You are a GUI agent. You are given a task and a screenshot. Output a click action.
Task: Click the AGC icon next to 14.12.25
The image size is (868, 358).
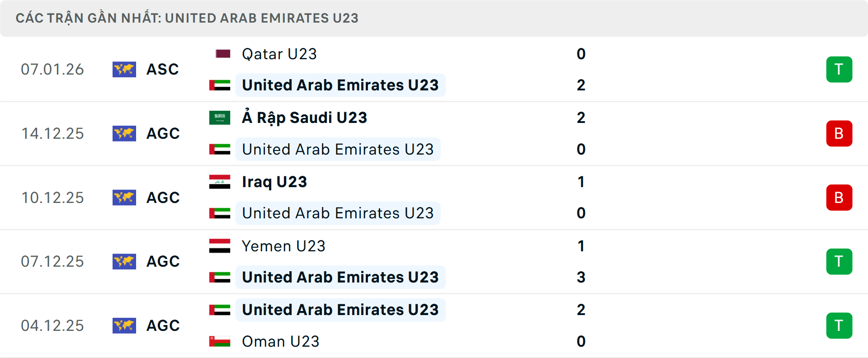(x=124, y=133)
